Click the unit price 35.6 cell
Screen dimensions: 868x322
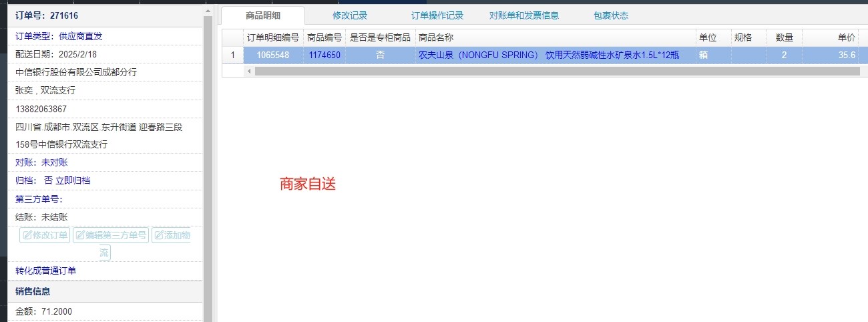tap(831, 55)
